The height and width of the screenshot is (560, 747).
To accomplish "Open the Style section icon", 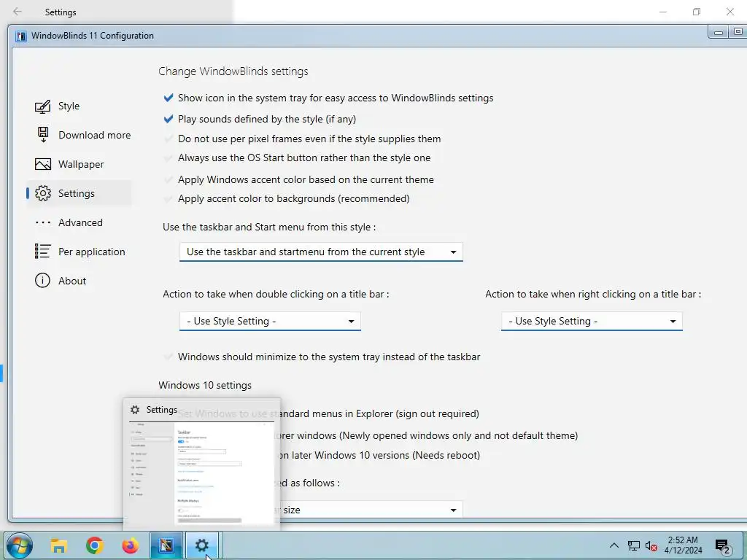I will pyautogui.click(x=42, y=106).
